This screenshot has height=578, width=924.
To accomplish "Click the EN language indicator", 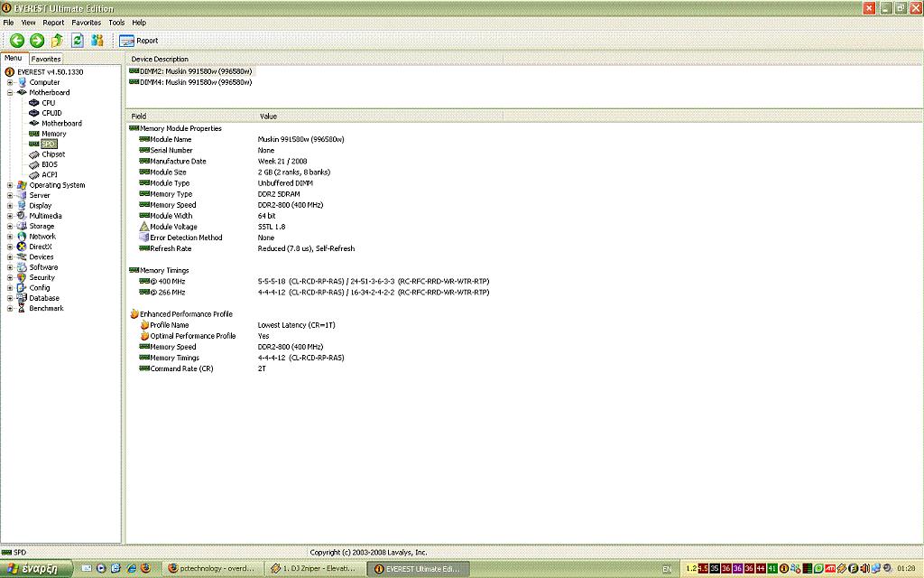I will pyautogui.click(x=667, y=569).
